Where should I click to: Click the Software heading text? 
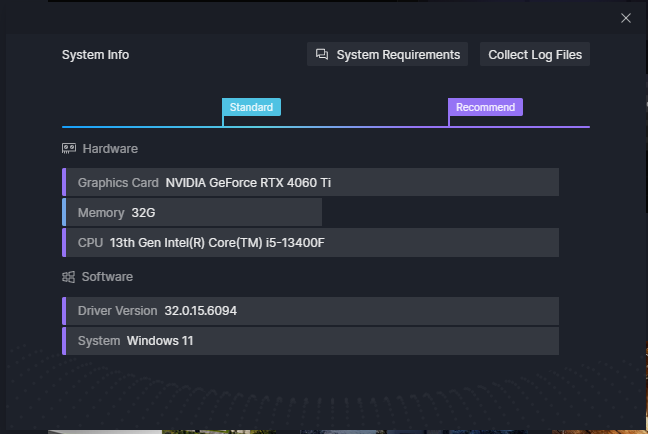click(x=107, y=277)
